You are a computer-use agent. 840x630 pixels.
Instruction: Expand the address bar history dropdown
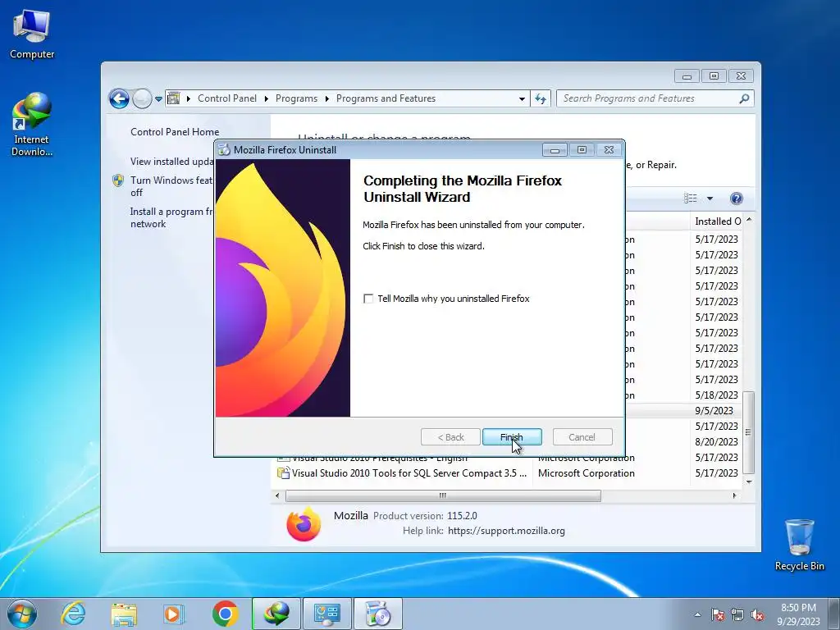pyautogui.click(x=522, y=98)
